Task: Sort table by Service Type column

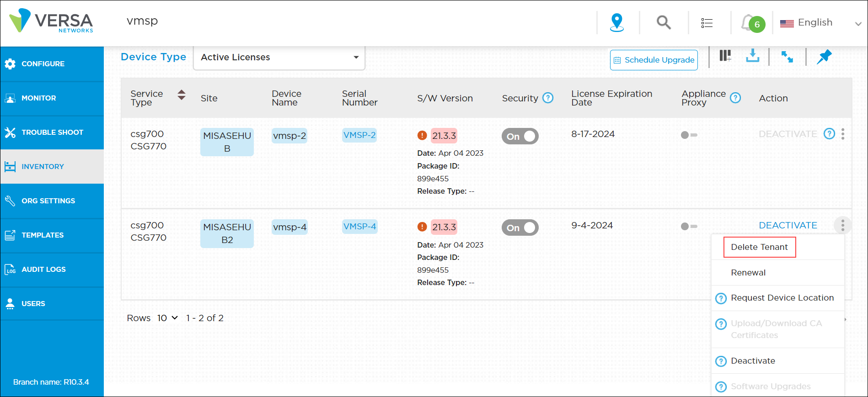Action: click(x=182, y=95)
